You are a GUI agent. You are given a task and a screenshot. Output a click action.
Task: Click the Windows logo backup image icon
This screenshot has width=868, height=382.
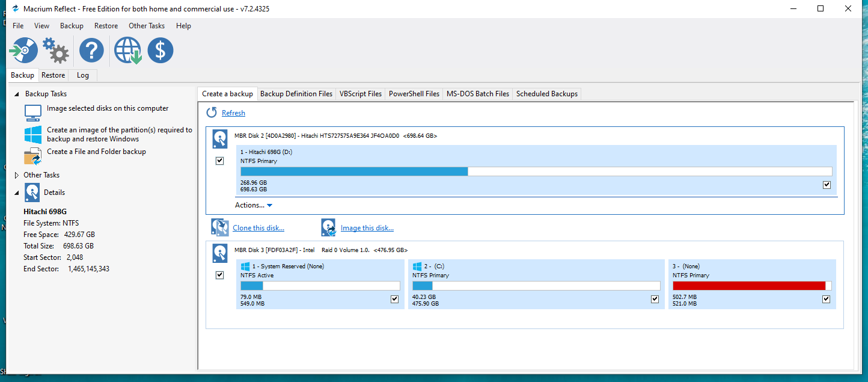[33, 134]
